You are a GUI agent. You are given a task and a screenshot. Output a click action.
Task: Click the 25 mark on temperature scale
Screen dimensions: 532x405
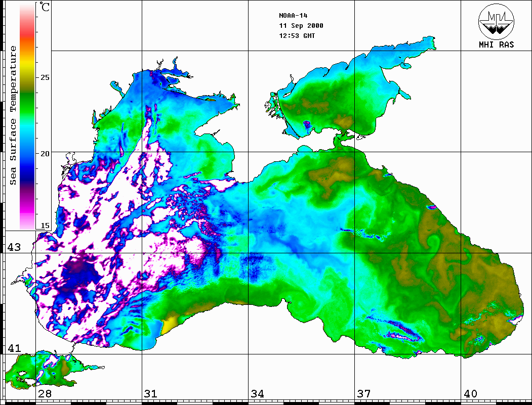point(45,77)
